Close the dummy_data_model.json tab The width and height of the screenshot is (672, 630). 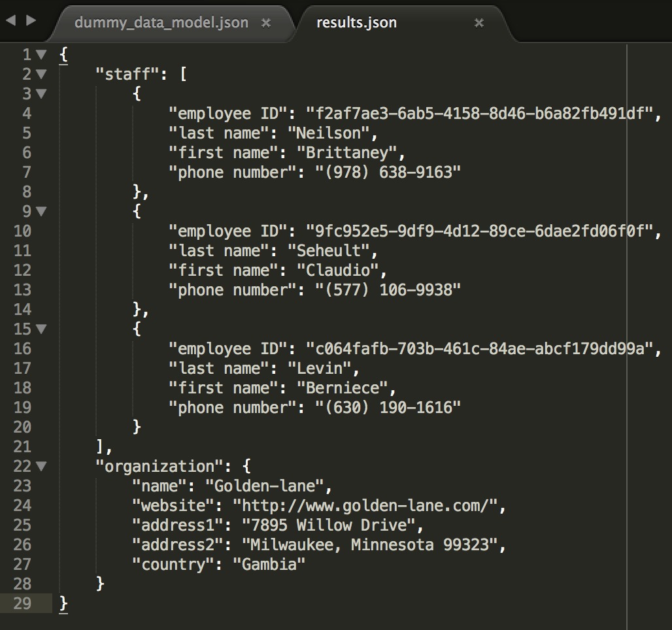click(x=266, y=23)
